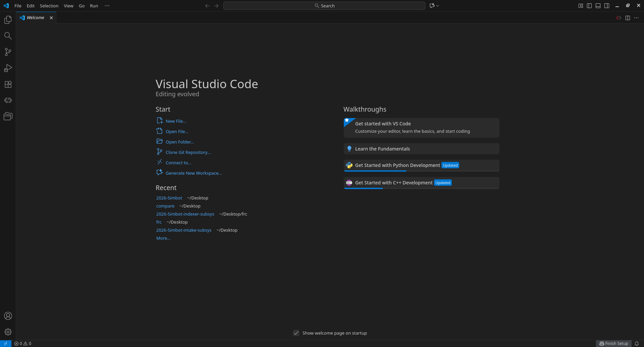Select the Welcome tab
This screenshot has width=644, height=347.
[x=36, y=18]
